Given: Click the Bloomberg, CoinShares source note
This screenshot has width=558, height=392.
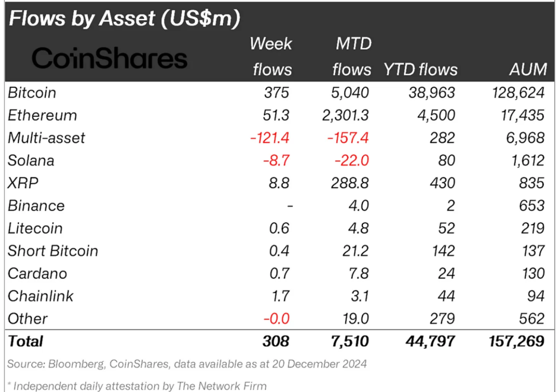Looking at the screenshot, I should [187, 363].
